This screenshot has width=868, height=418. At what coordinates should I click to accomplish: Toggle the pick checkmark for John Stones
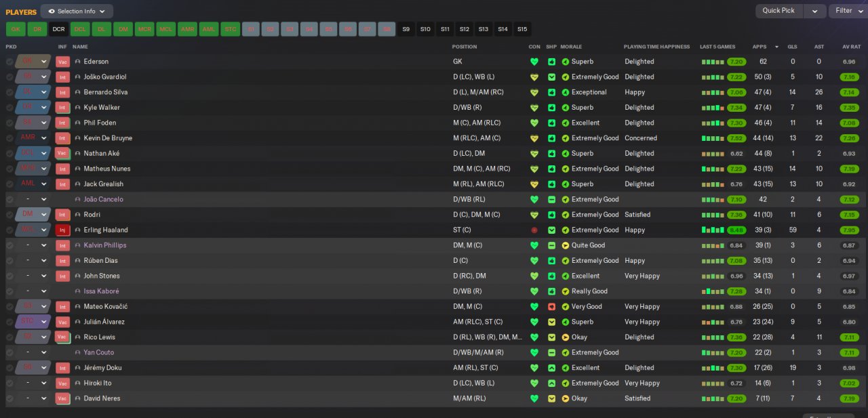9,276
